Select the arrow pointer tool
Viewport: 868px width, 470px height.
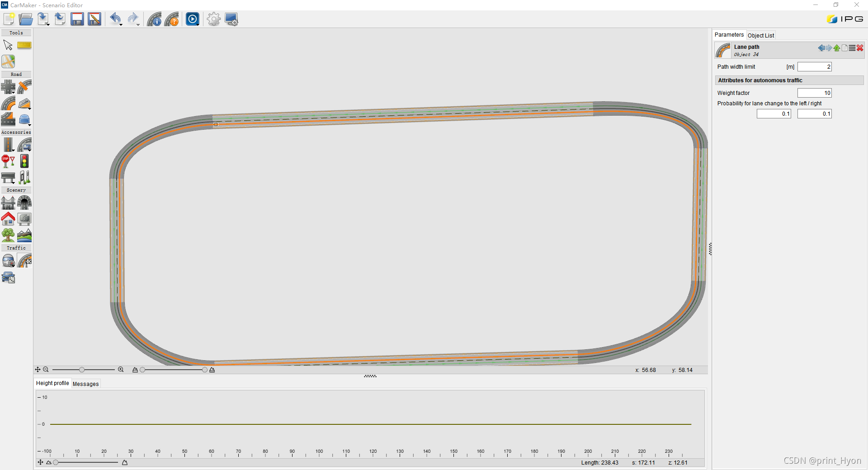pos(8,45)
